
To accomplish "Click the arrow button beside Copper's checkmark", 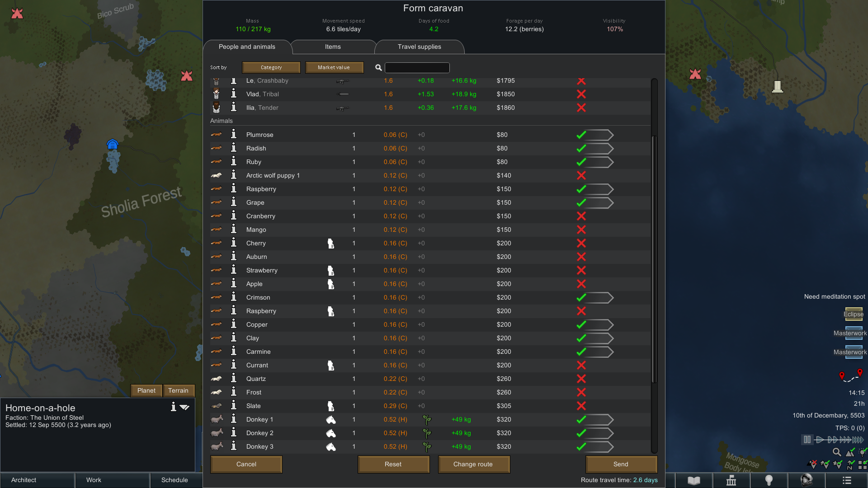I will pyautogui.click(x=600, y=324).
